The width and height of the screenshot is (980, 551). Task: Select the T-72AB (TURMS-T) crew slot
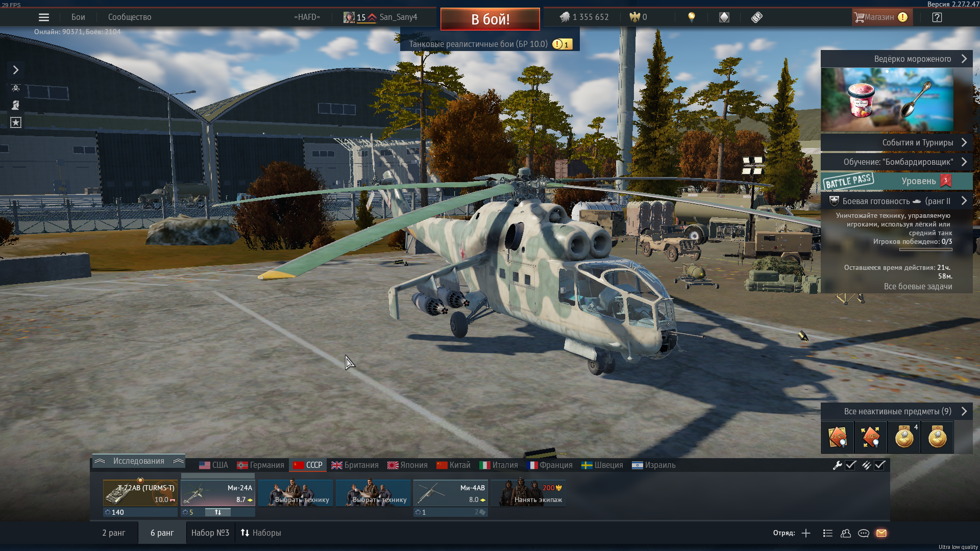click(140, 493)
